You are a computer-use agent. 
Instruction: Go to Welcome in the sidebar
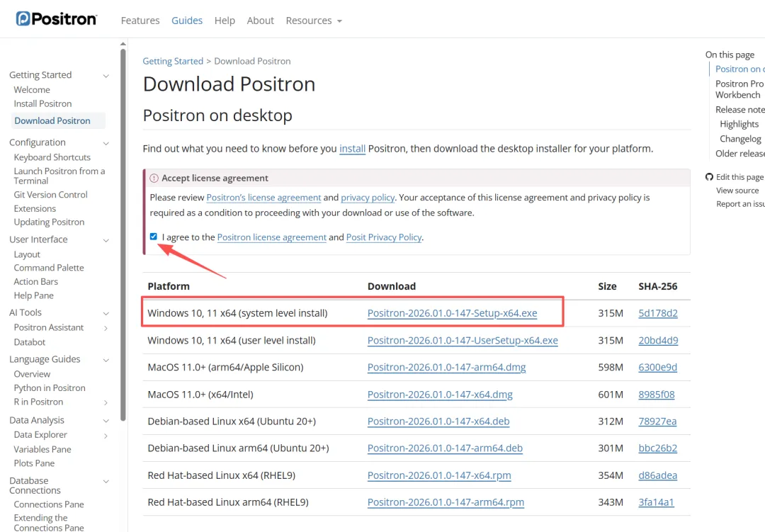coord(32,90)
